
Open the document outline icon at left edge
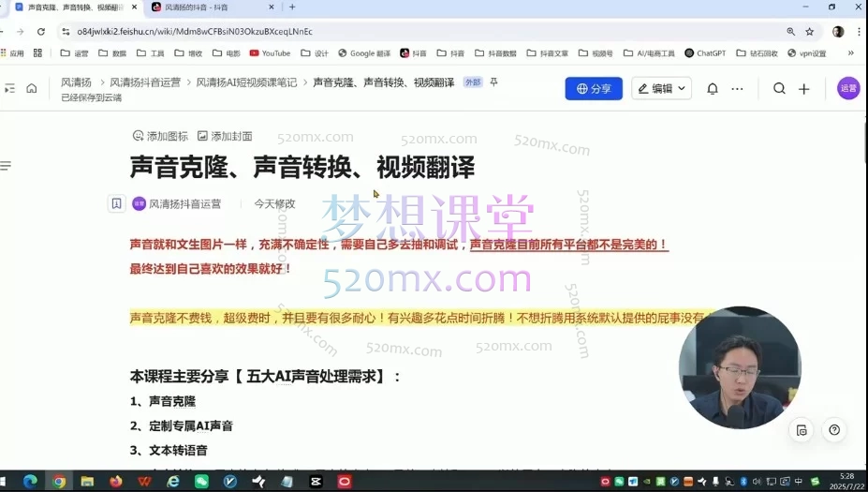[6, 166]
